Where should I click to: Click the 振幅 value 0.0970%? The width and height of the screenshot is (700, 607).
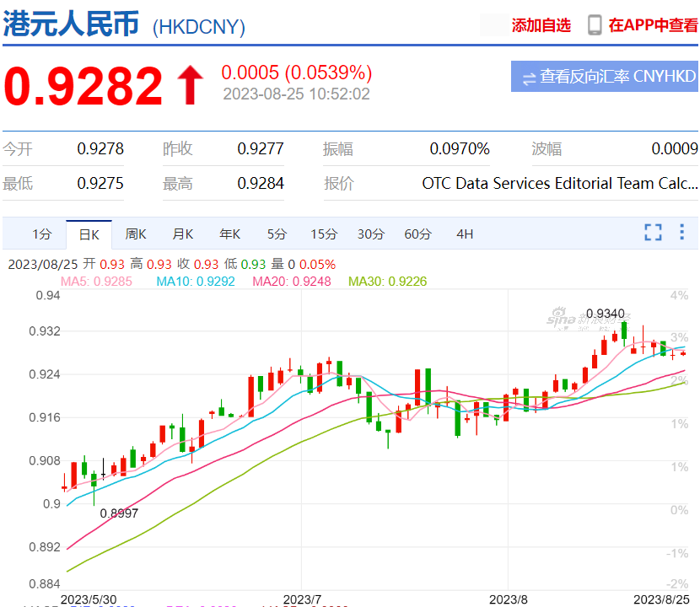(x=460, y=148)
